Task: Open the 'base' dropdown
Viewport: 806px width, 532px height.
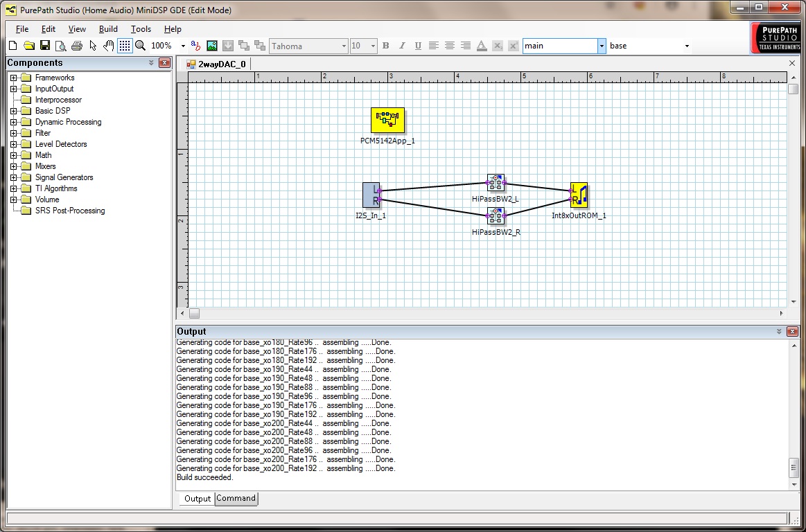Action: tap(687, 46)
